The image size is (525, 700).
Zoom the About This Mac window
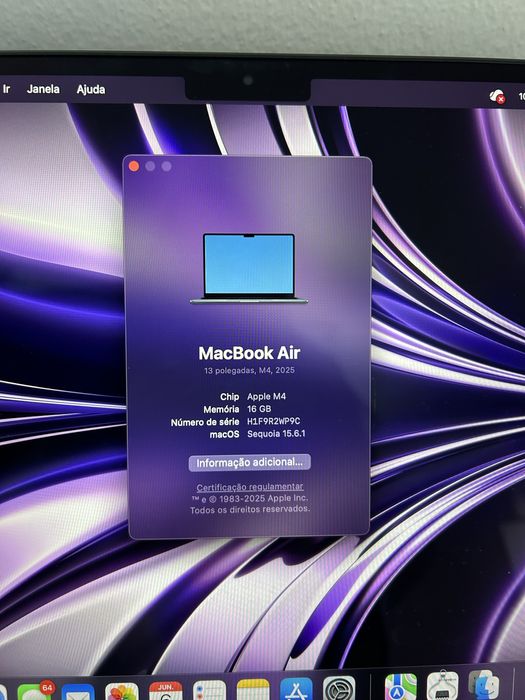167,166
